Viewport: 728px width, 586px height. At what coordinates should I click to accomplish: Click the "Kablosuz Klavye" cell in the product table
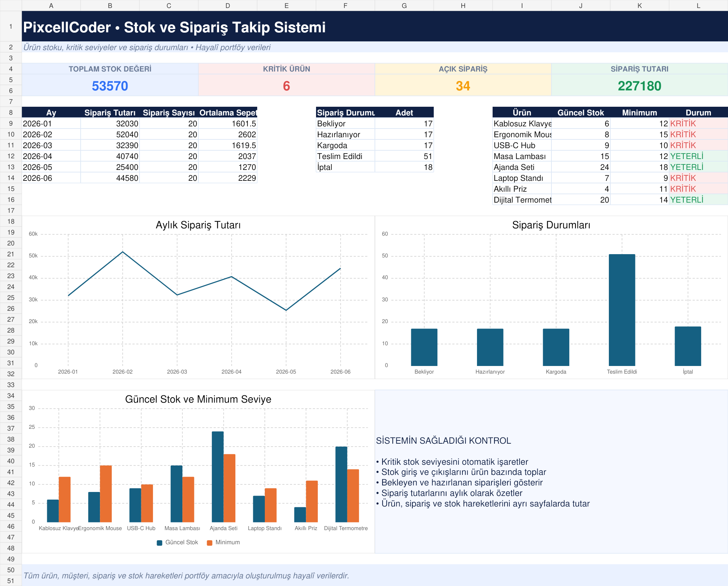click(x=522, y=123)
